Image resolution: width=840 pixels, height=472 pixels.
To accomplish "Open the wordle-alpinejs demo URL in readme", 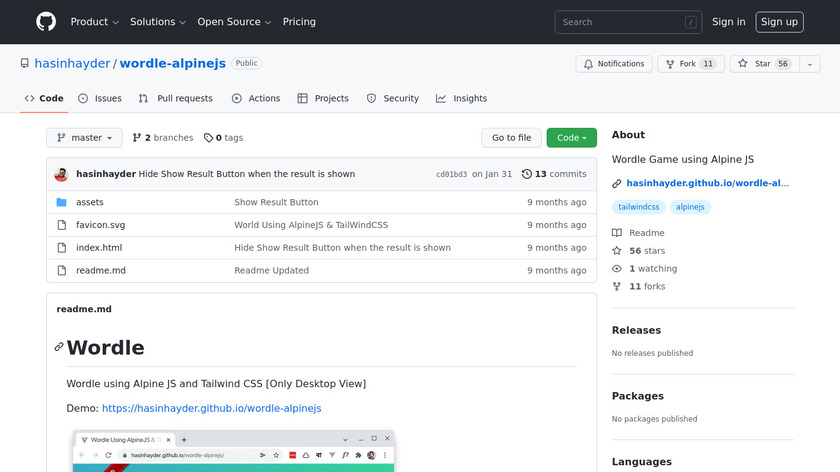I will pyautogui.click(x=211, y=408).
